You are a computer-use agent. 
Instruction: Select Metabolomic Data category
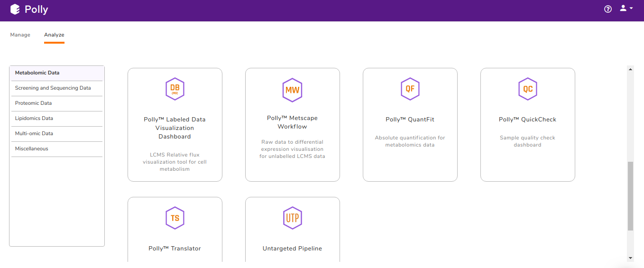(x=57, y=73)
